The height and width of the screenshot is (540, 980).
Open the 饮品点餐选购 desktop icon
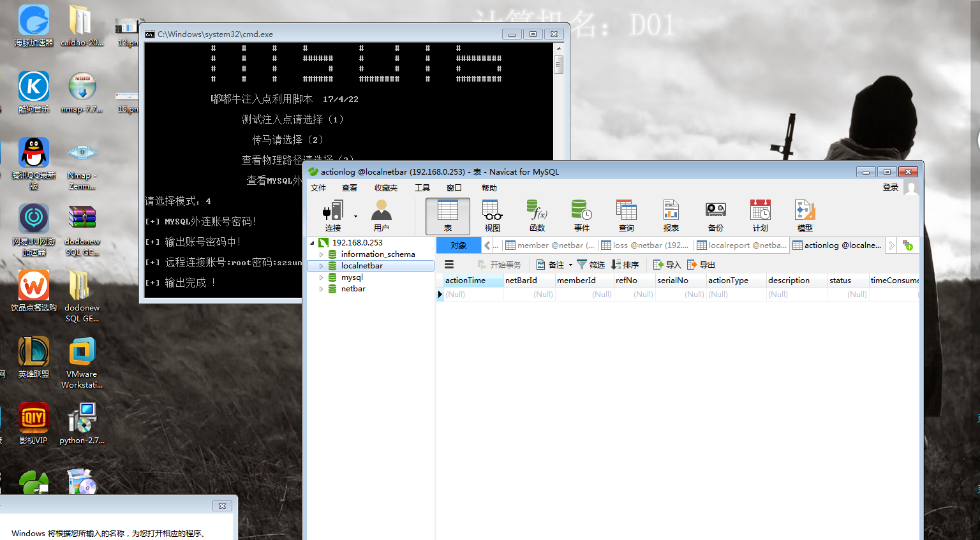[34, 291]
